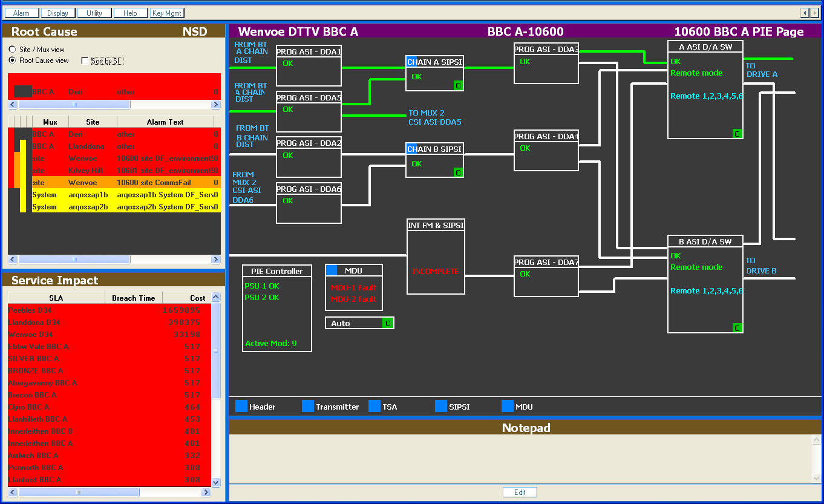824x504 pixels.
Task: Click TO MUX 2 CSI ASI-DDA5 label
Action: click(434, 117)
